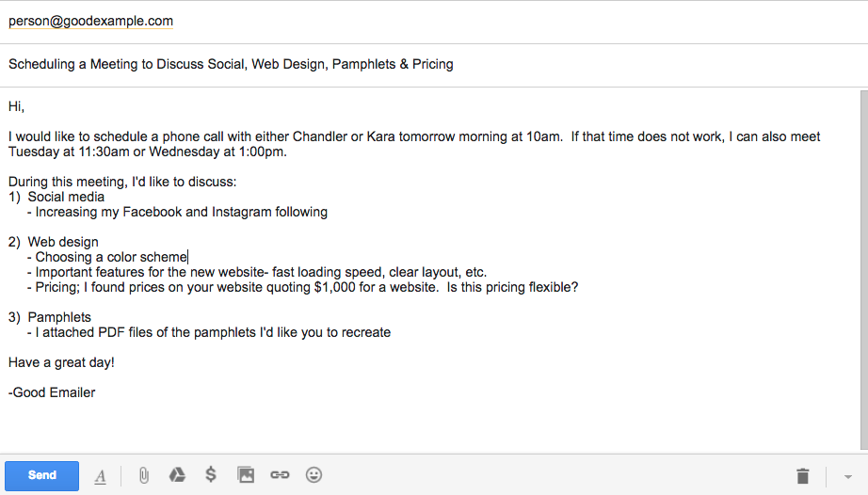Image resolution: width=868 pixels, height=495 pixels.
Task: Click the "3) Pamphlets" list heading
Action: tap(50, 317)
